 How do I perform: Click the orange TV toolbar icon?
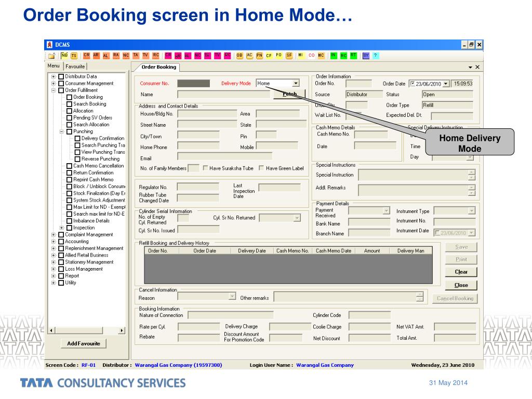pos(145,55)
